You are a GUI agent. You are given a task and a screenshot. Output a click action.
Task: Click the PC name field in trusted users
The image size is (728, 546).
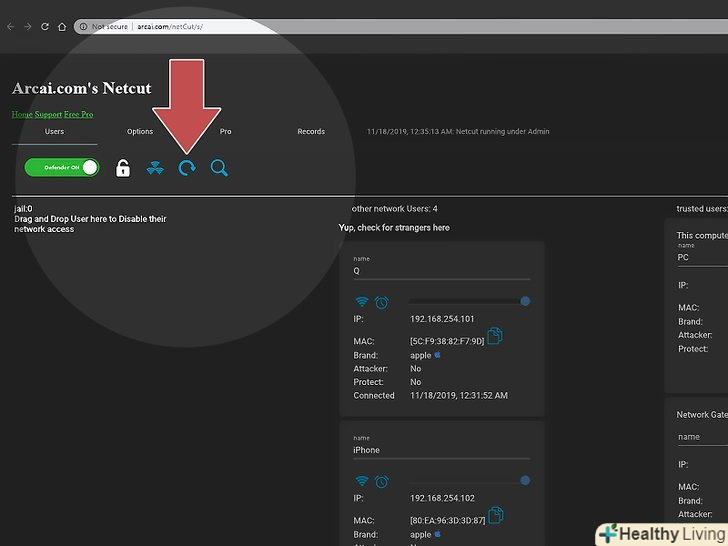point(702,257)
